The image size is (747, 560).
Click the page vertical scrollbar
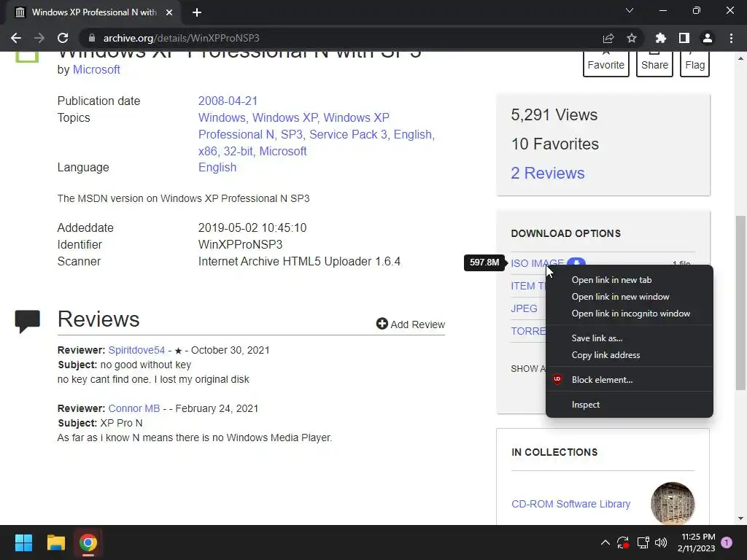tap(740, 303)
